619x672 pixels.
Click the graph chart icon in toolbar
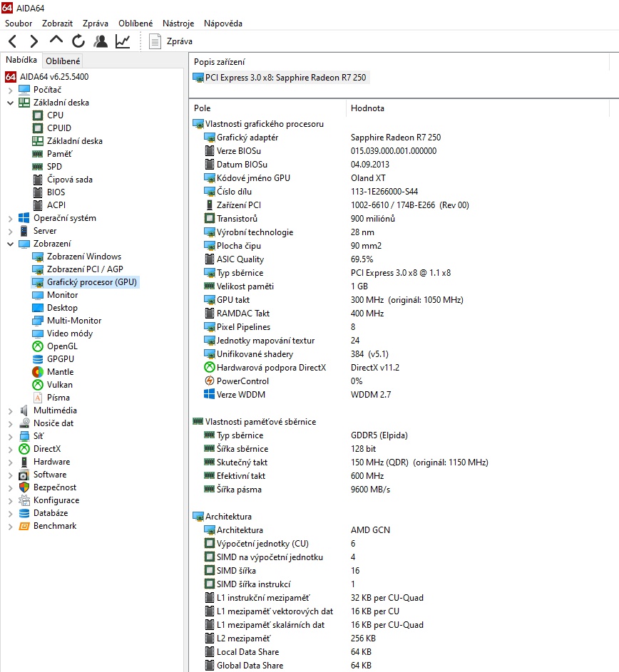tap(123, 41)
